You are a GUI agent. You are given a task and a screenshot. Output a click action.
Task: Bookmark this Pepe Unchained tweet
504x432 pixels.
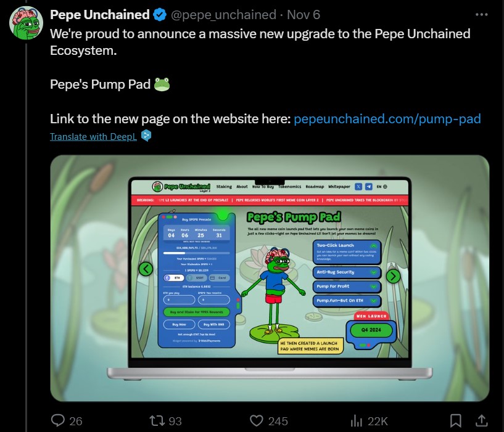(x=456, y=420)
